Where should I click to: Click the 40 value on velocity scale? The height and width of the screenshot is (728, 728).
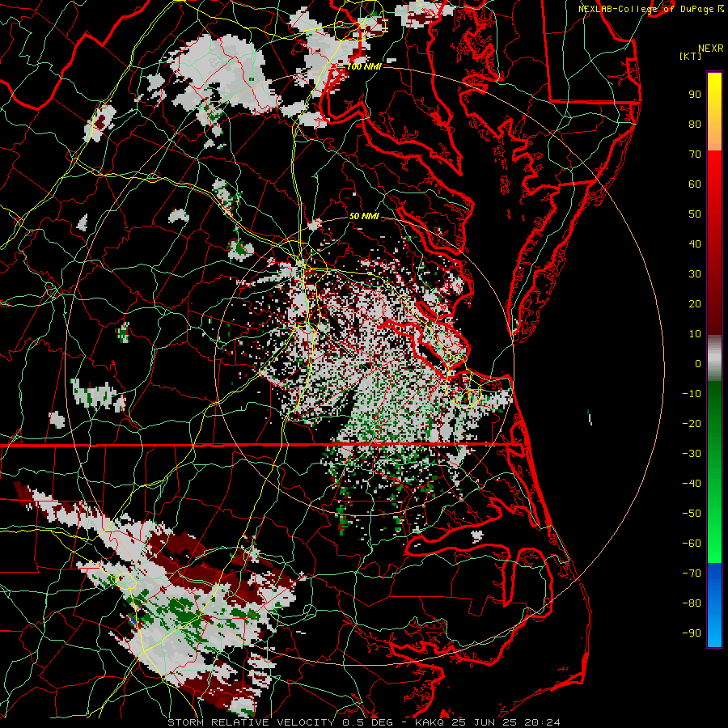[695, 243]
